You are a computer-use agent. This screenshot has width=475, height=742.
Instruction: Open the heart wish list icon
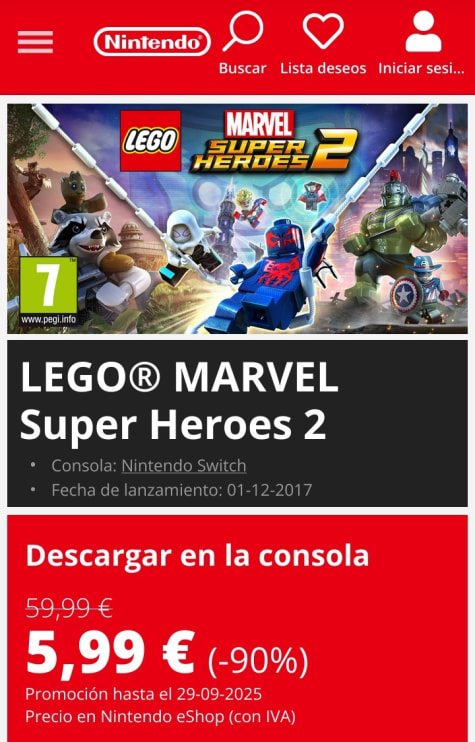click(x=323, y=31)
